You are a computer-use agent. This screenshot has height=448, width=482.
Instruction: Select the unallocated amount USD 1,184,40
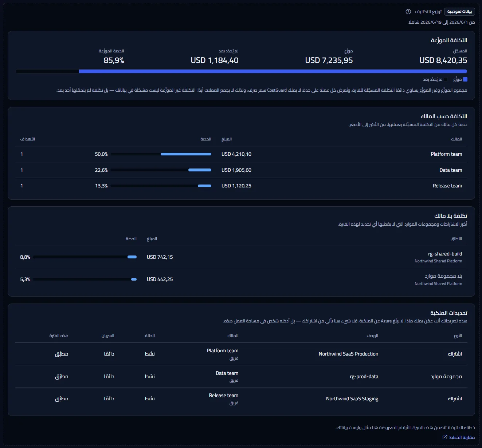click(215, 60)
